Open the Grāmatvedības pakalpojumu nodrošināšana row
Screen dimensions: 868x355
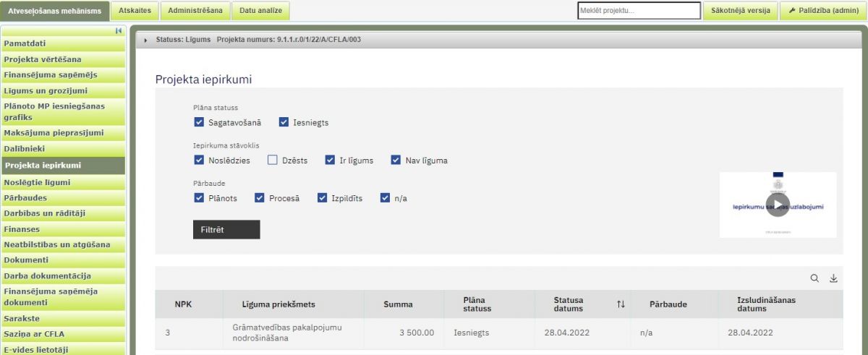point(291,333)
